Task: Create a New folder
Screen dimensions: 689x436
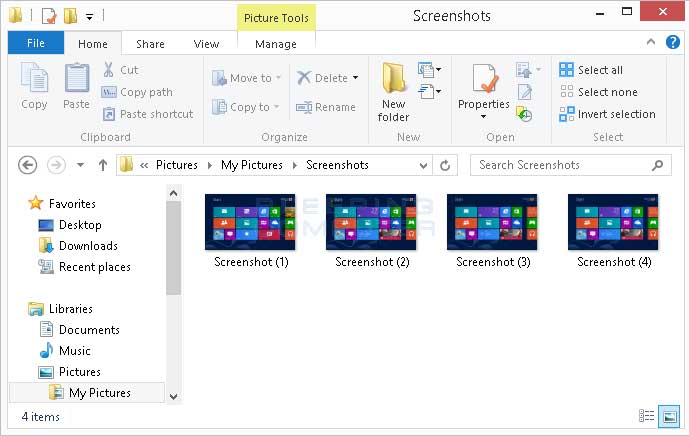Action: click(393, 92)
